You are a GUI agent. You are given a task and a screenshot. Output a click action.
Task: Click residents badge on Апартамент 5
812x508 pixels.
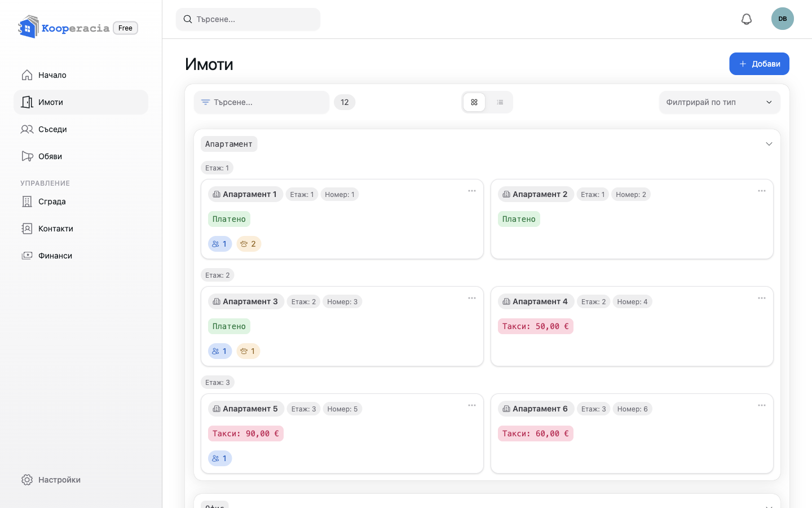pyautogui.click(x=220, y=458)
